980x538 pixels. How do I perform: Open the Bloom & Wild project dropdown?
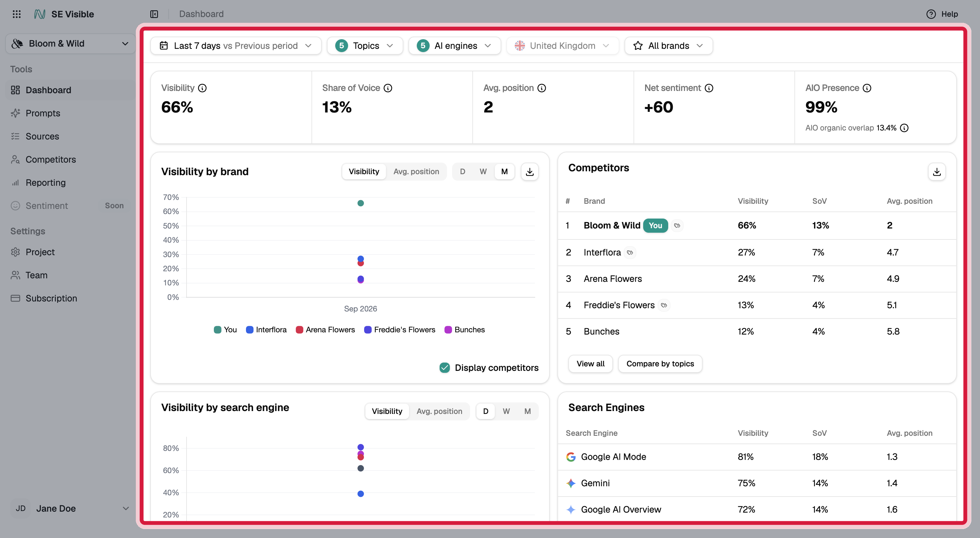click(x=70, y=44)
